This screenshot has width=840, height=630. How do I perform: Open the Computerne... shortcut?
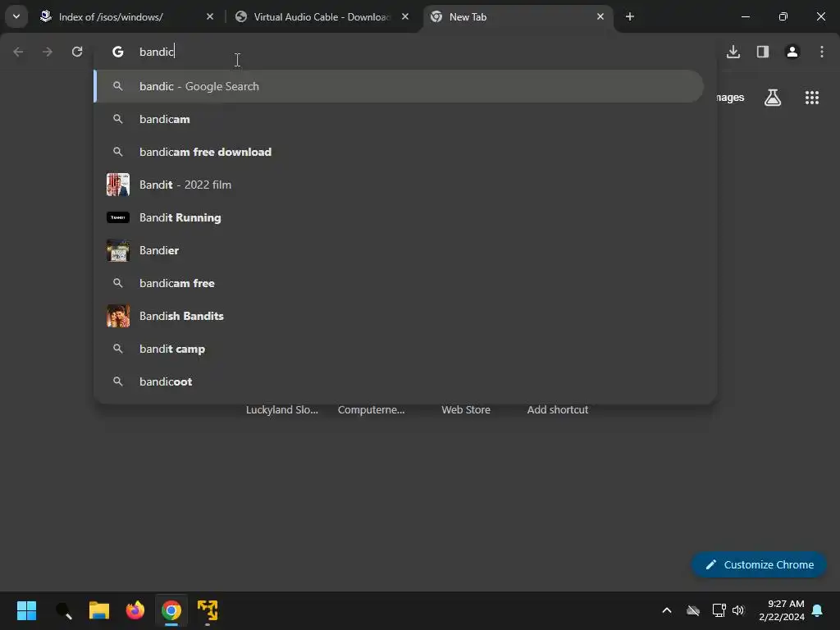tap(372, 410)
